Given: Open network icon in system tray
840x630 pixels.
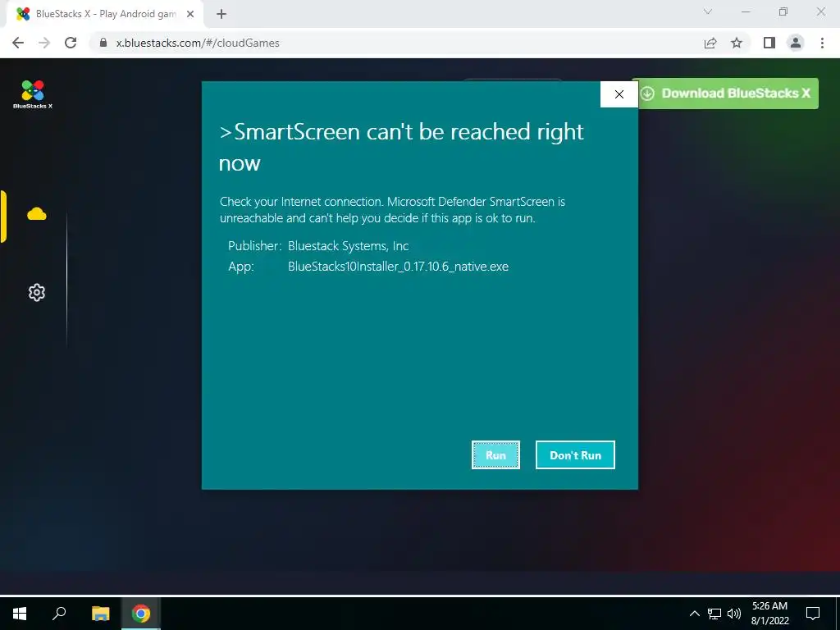Looking at the screenshot, I should point(714,614).
